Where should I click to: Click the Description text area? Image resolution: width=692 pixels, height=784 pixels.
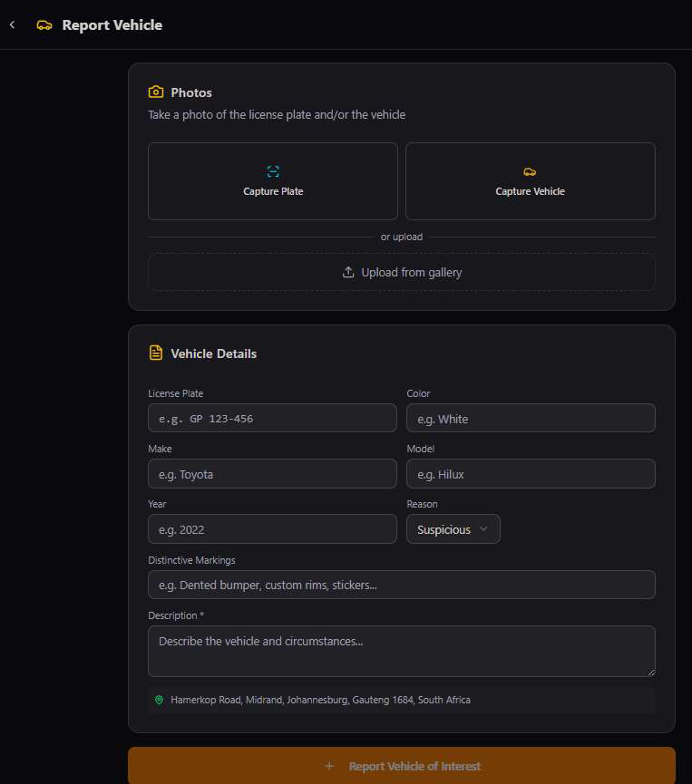tap(402, 651)
